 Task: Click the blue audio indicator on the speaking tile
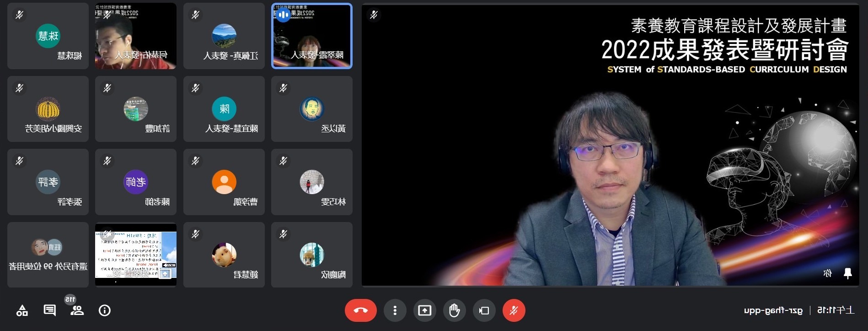[x=283, y=15]
